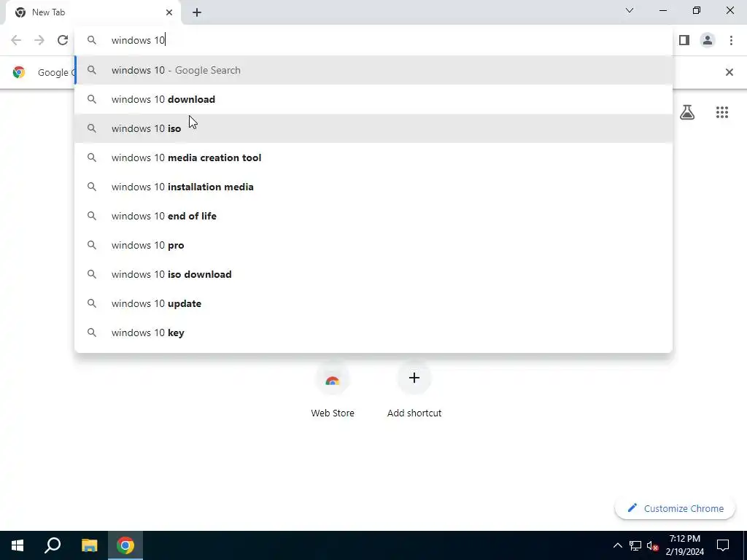Open Chrome three-dot menu
Screen dimensions: 747x560
pos(731,41)
